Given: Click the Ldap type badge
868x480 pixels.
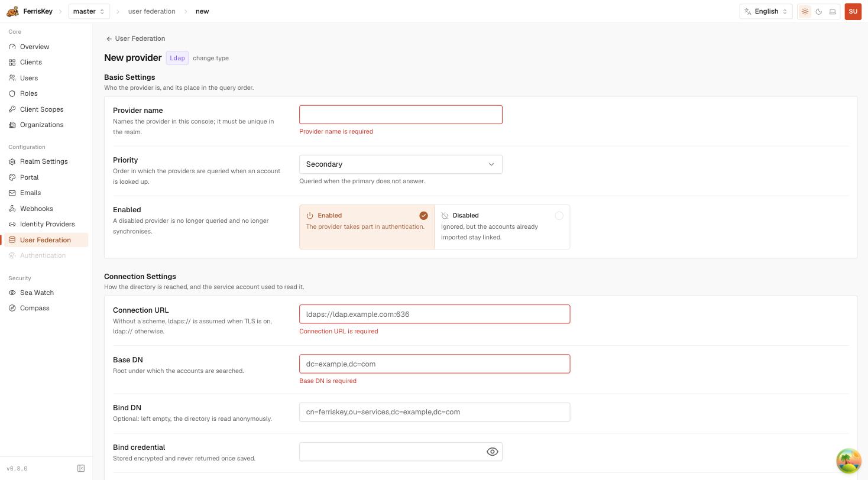Looking at the screenshot, I should point(177,58).
